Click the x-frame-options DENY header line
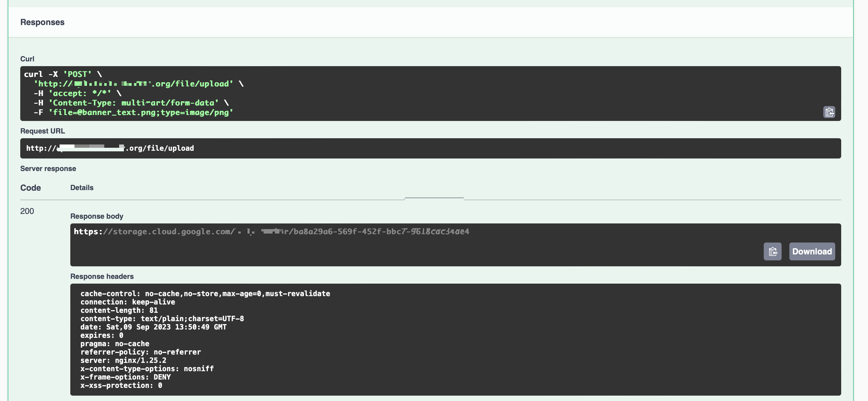The image size is (868, 401). click(x=125, y=377)
